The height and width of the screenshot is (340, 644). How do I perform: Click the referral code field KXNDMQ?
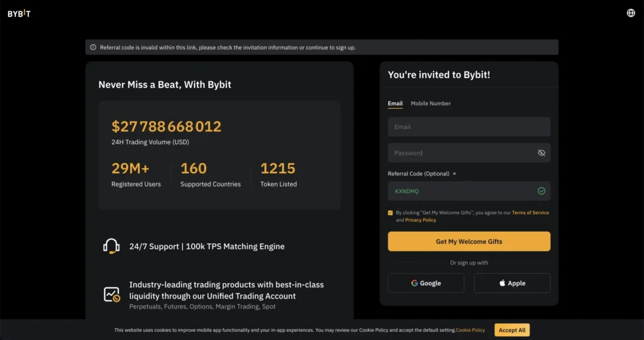[469, 191]
